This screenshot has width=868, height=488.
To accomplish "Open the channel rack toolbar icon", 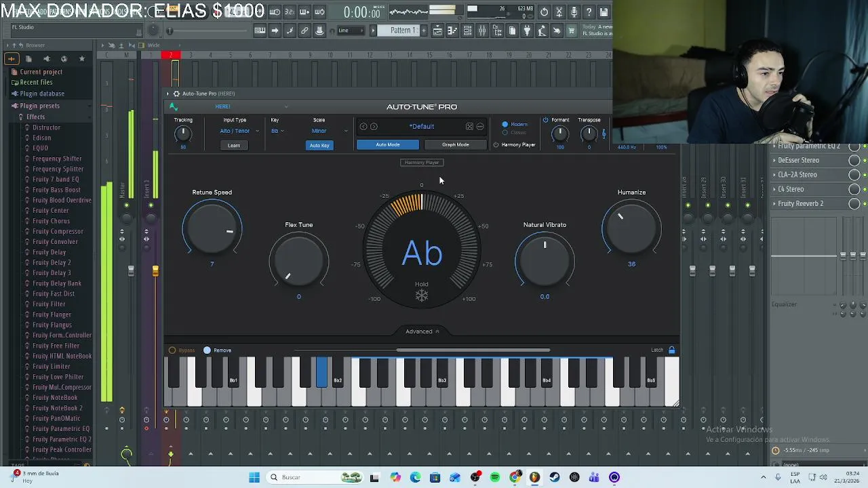I will tap(467, 30).
